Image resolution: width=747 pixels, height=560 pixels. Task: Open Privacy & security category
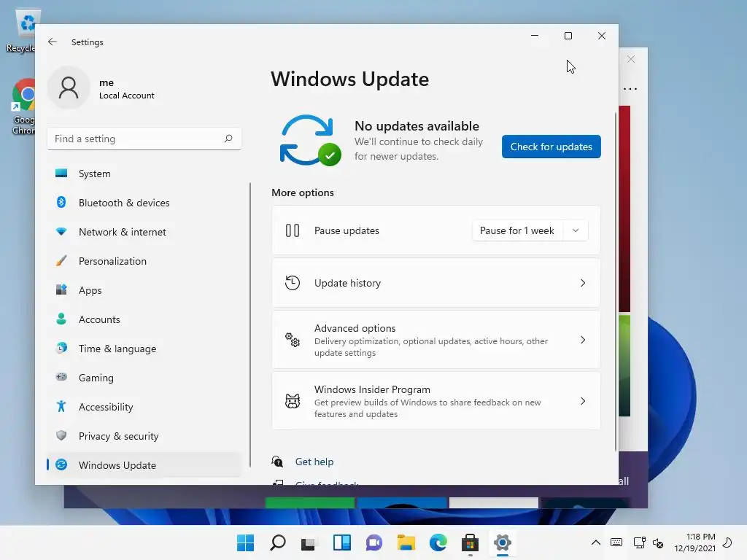point(144,436)
